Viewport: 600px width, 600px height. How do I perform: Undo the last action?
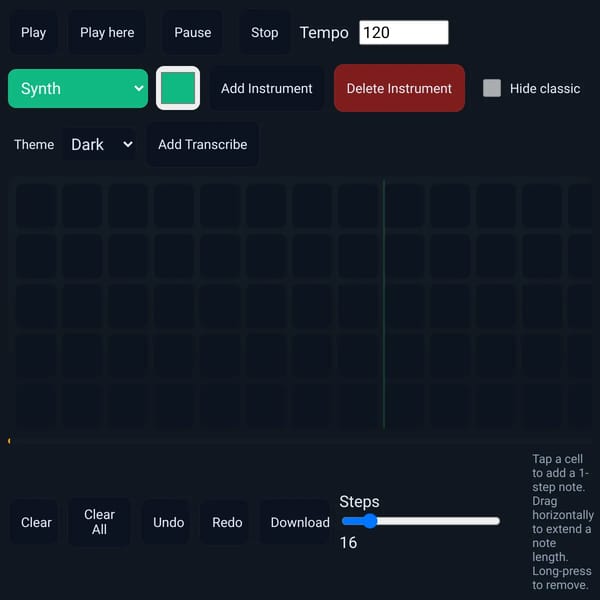coord(168,522)
